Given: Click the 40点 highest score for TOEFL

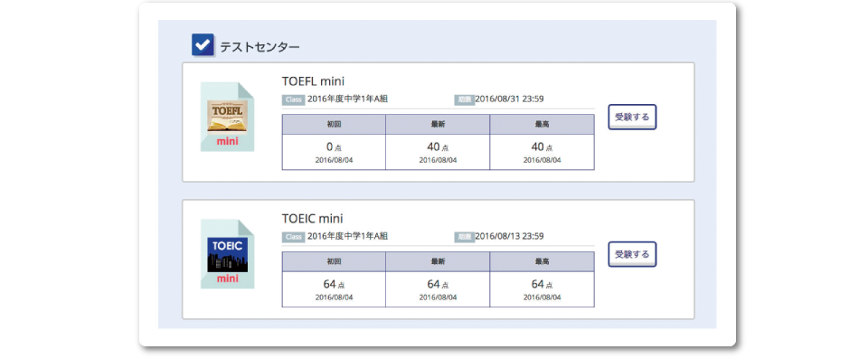Looking at the screenshot, I should point(542,147).
